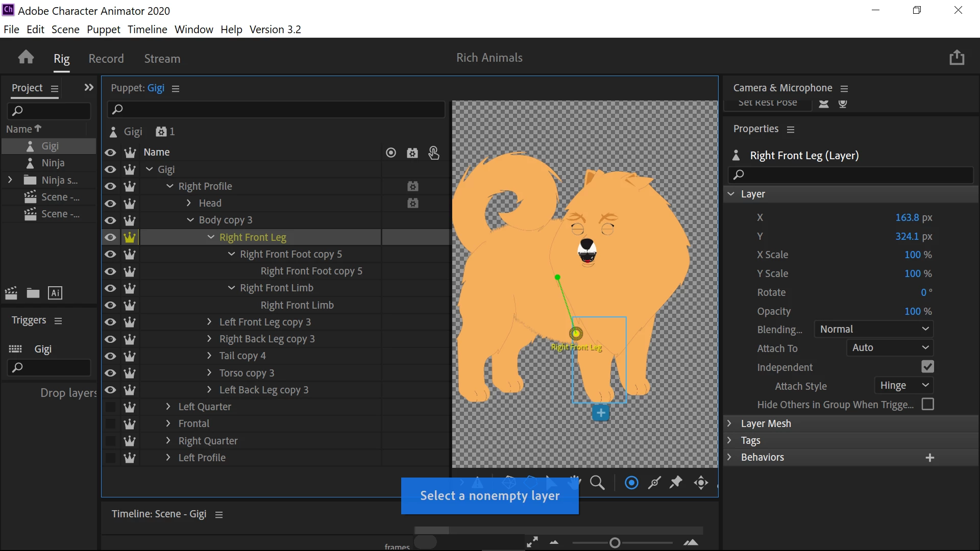The width and height of the screenshot is (980, 551).
Task: Uncheck the Independent checkbox
Action: click(x=927, y=367)
